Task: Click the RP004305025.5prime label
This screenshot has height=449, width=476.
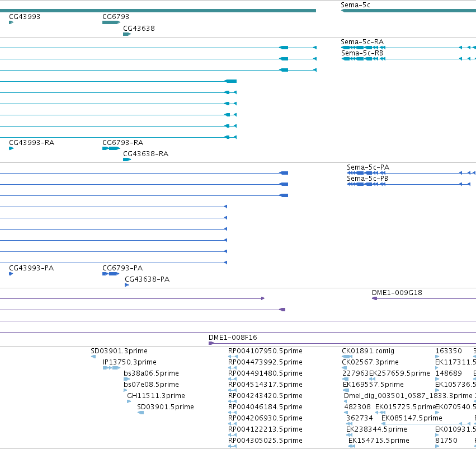Action: 265,441
